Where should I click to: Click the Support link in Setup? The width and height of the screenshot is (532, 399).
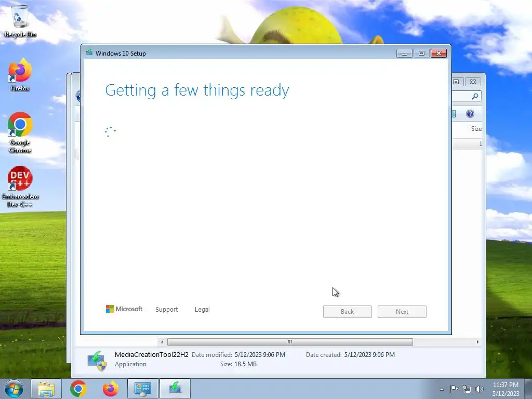167,310
